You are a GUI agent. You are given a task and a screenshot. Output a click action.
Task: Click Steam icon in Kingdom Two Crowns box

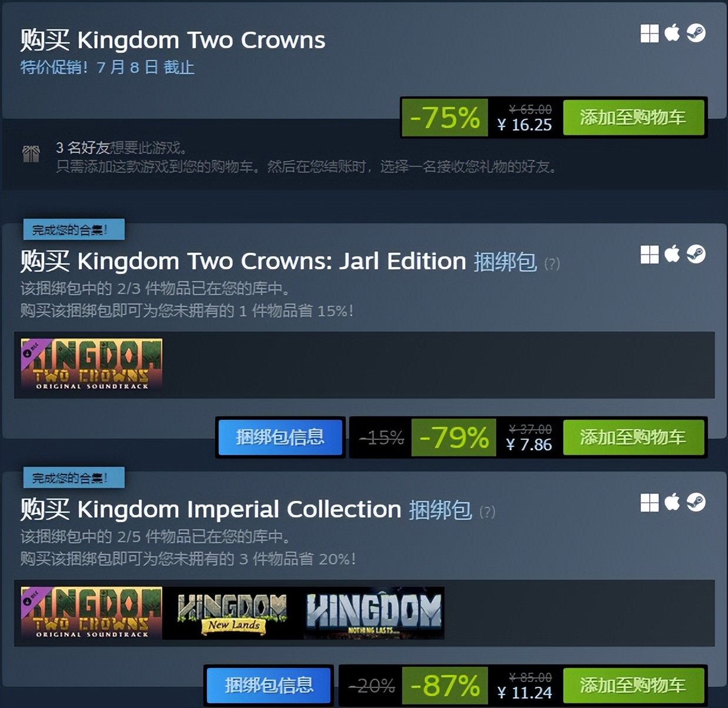coord(696,33)
